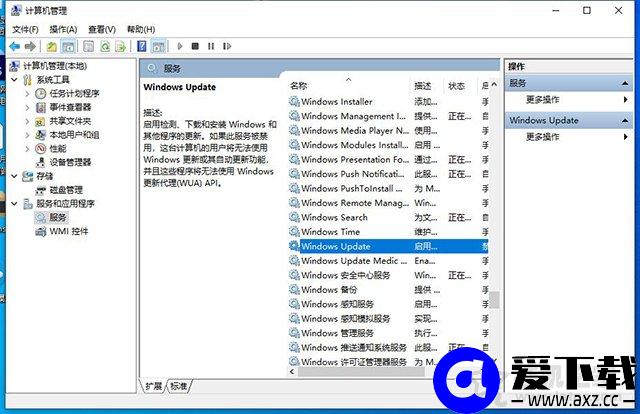
Task: Restart the service with the restart icon
Action: pos(227,46)
